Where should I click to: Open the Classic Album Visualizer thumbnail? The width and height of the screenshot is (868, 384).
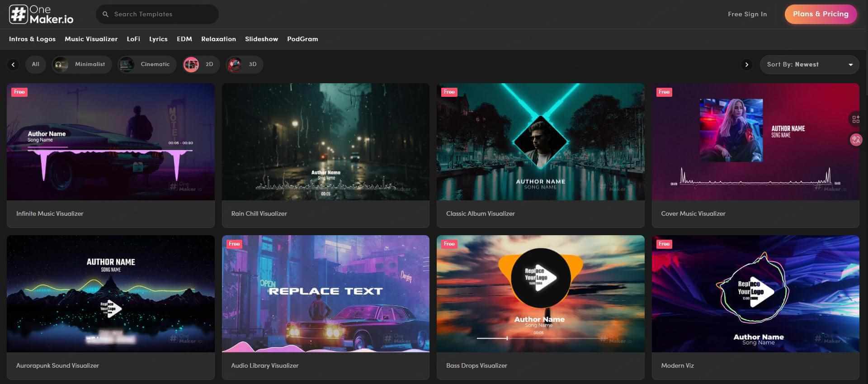tap(540, 142)
